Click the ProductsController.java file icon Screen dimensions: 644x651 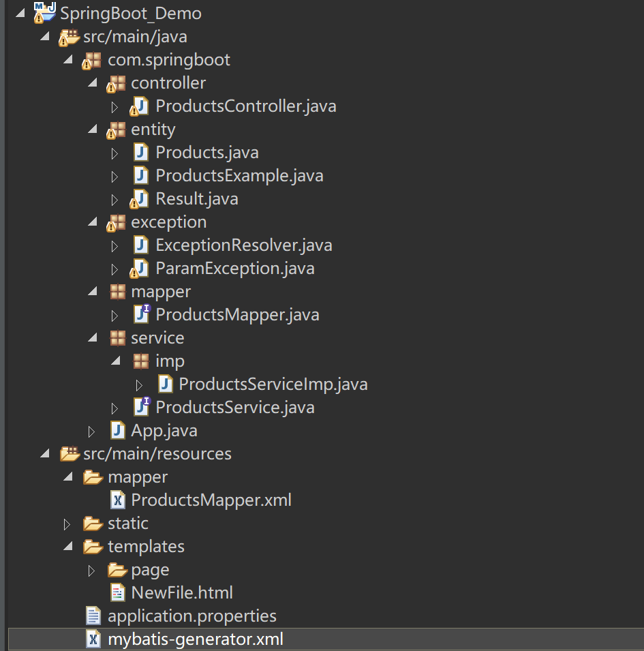point(140,107)
